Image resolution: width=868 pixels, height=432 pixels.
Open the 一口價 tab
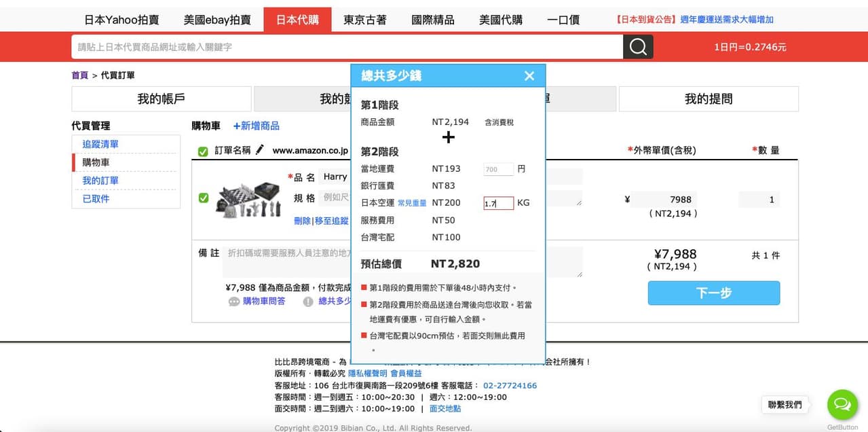pyautogui.click(x=563, y=20)
